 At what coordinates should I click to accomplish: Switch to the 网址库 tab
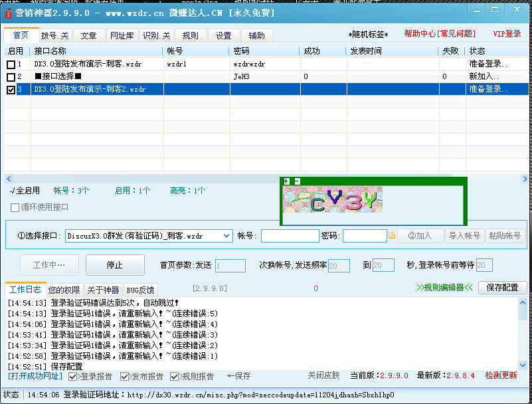tap(120, 35)
